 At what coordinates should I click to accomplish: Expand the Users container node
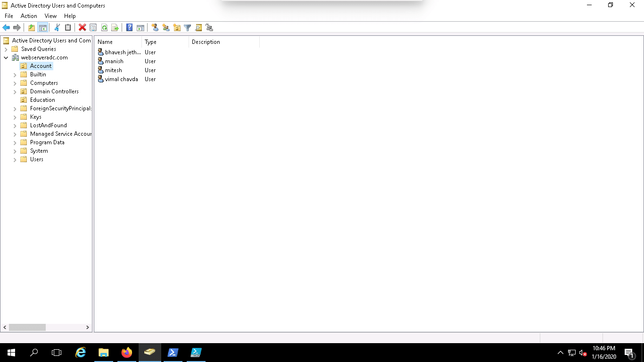coord(15,159)
